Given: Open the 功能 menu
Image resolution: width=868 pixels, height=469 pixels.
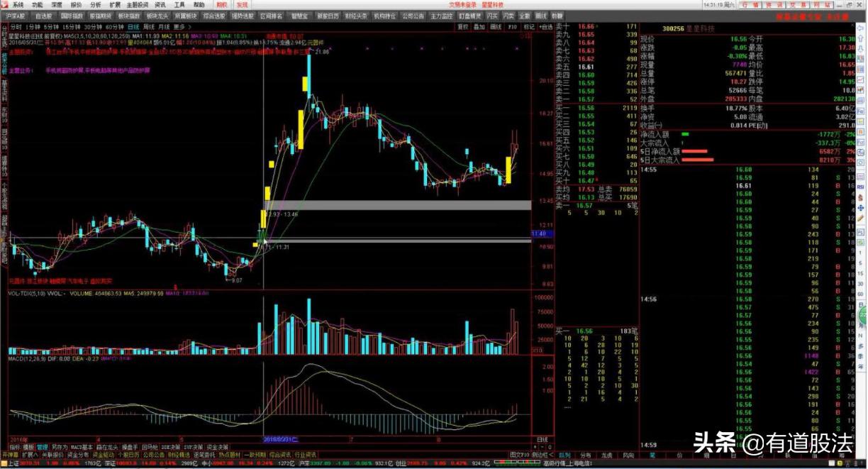Looking at the screenshot, I should [x=37, y=4].
